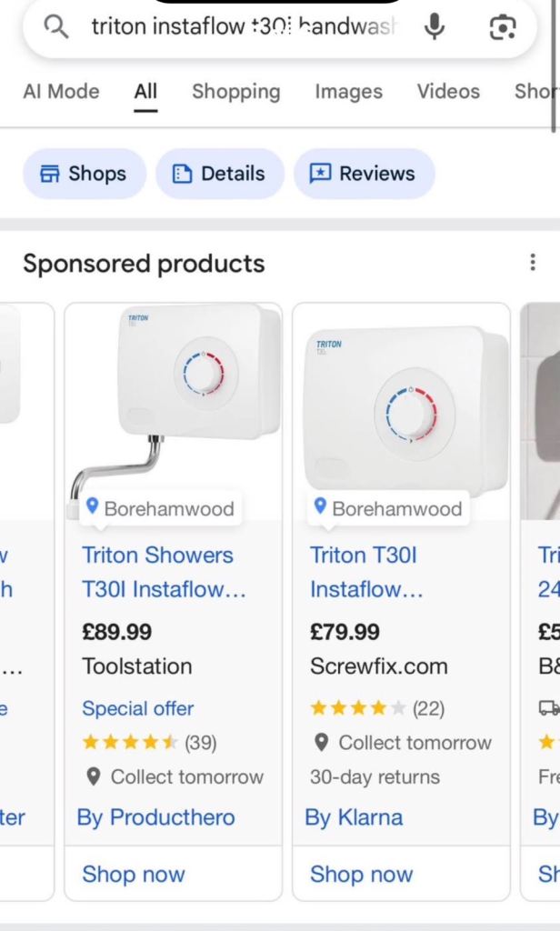Click the Toolstation Triton heater product image

[174, 410]
